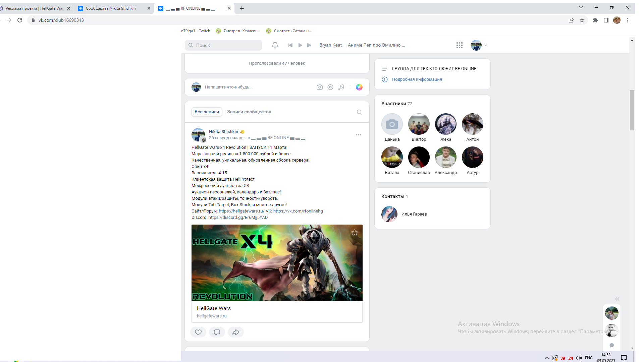644x362 pixels.
Task: Like the HellGate Wars post
Action: click(x=198, y=332)
